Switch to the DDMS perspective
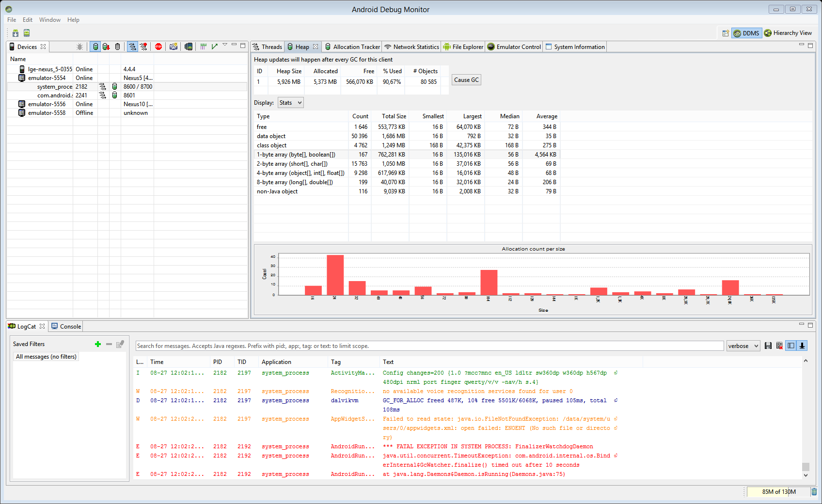 (x=746, y=33)
